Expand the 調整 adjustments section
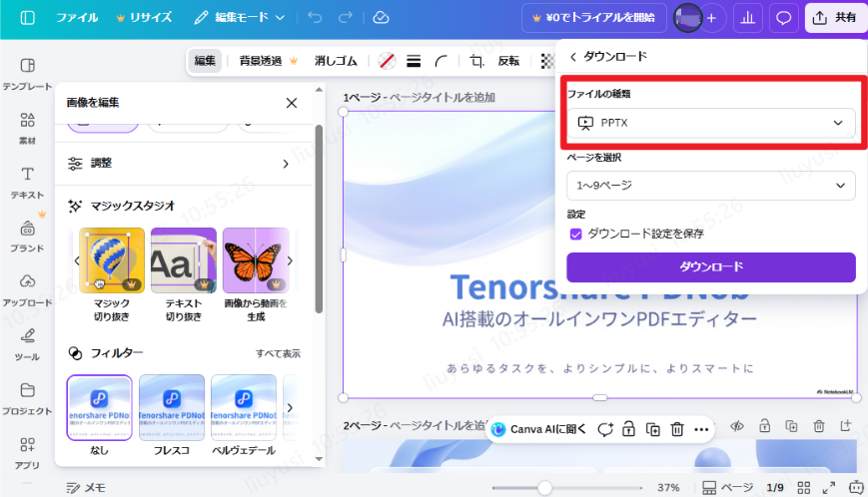The image size is (868, 497). [x=184, y=163]
